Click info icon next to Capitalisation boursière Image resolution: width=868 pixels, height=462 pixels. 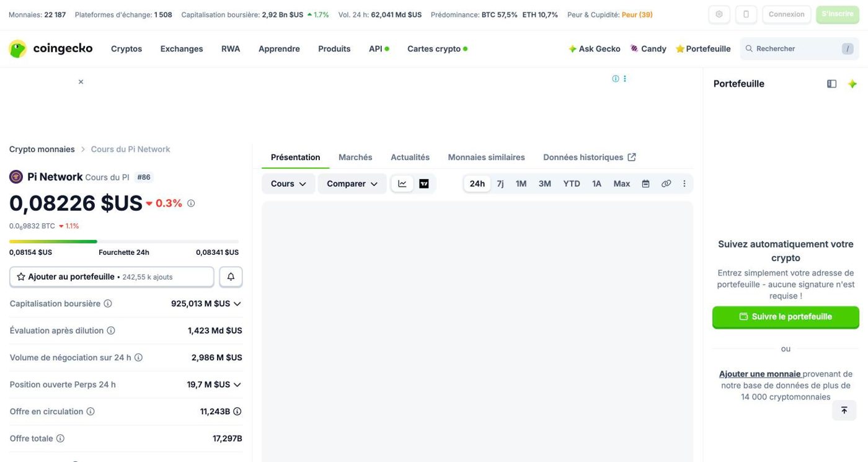coord(108,304)
